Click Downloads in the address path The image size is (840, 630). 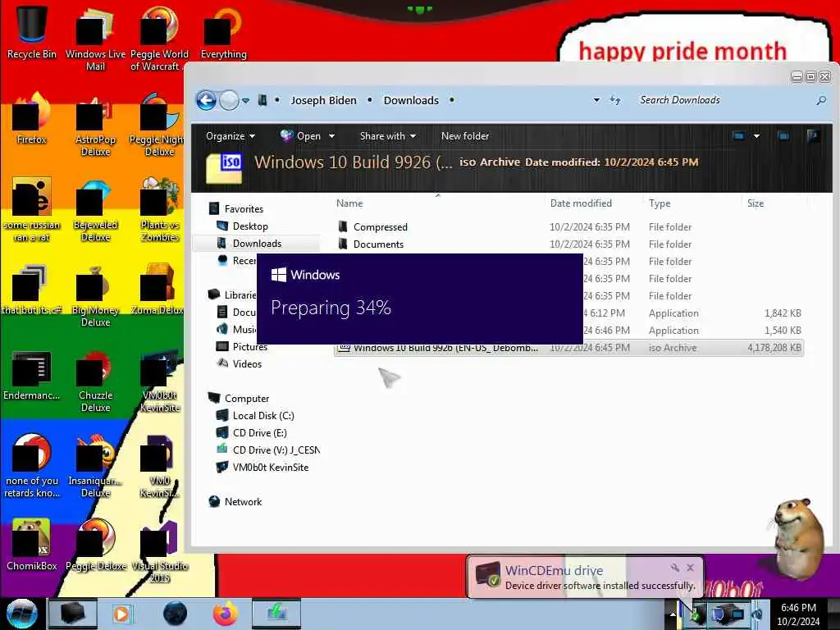411,100
